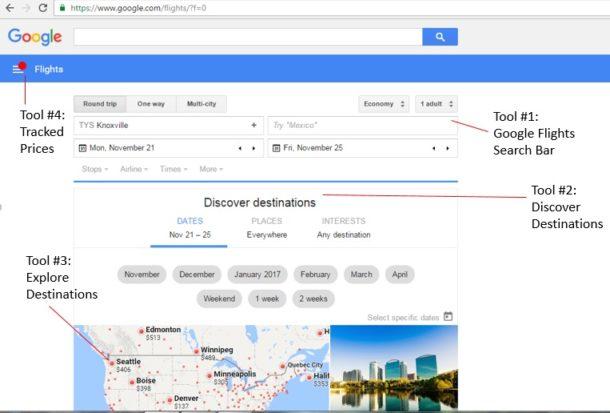Click the Quebec City marker on the map

tap(283, 366)
